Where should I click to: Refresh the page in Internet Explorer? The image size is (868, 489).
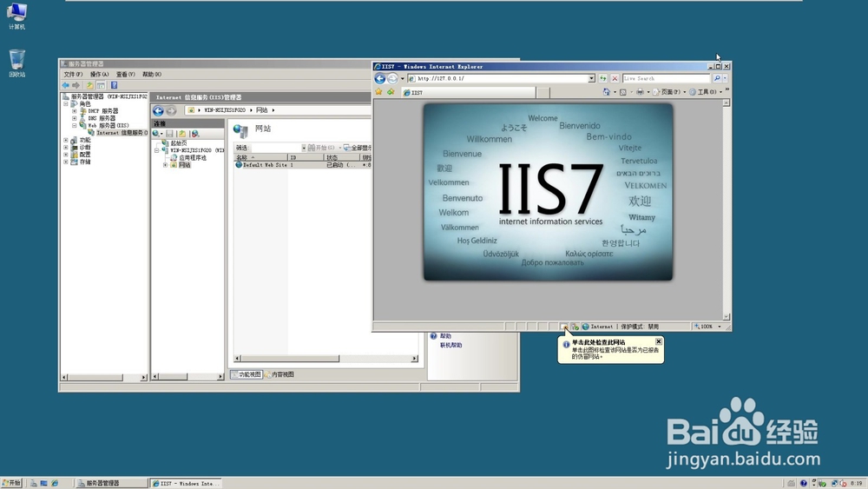pyautogui.click(x=603, y=79)
